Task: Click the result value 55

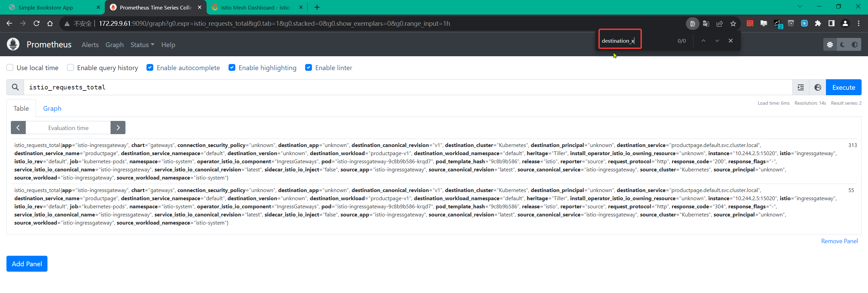Action: pyautogui.click(x=851, y=190)
